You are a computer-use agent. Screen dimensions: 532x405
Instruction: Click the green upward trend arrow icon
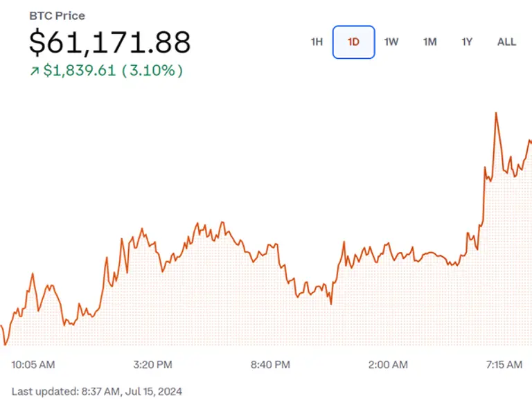(34, 71)
